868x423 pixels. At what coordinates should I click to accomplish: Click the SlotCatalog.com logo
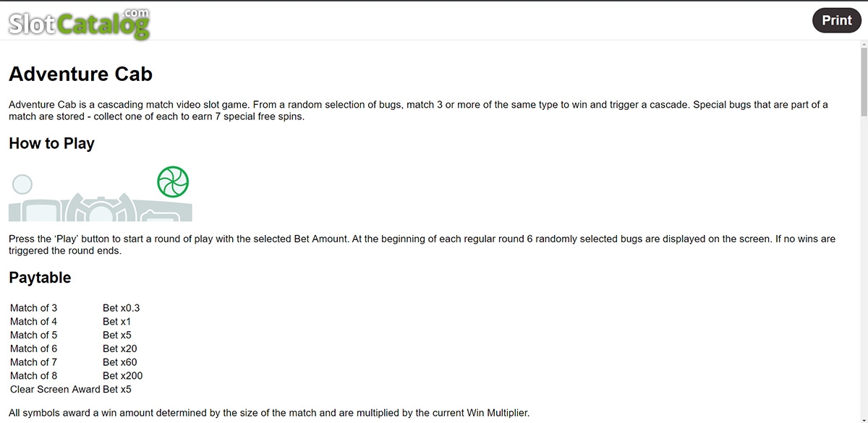[x=79, y=22]
